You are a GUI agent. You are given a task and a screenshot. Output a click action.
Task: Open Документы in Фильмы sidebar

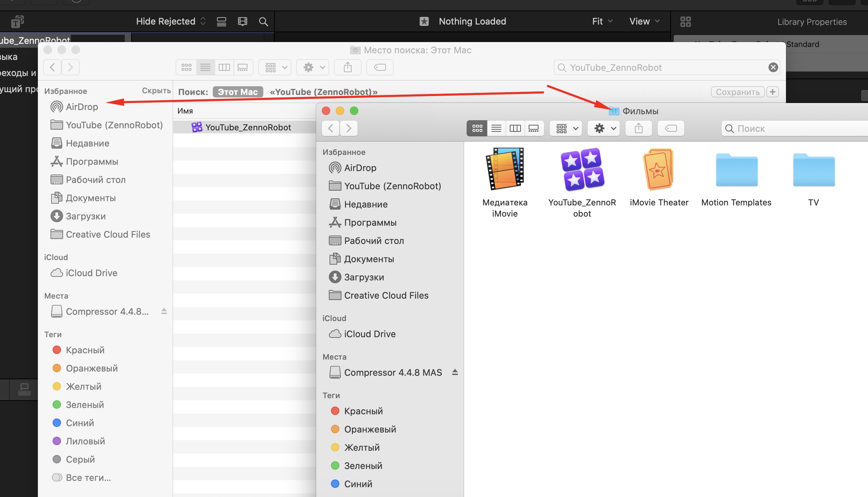pyautogui.click(x=361, y=259)
